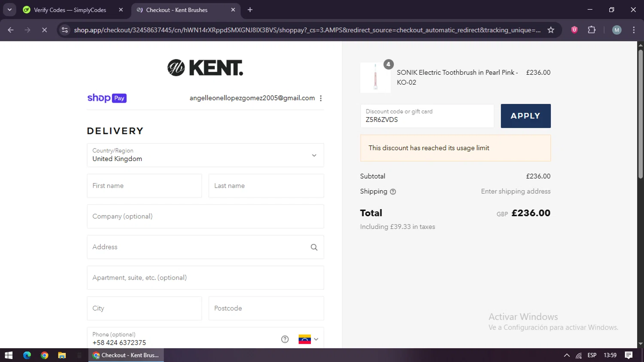
Task: Show hidden system tray icons
Action: point(567,355)
